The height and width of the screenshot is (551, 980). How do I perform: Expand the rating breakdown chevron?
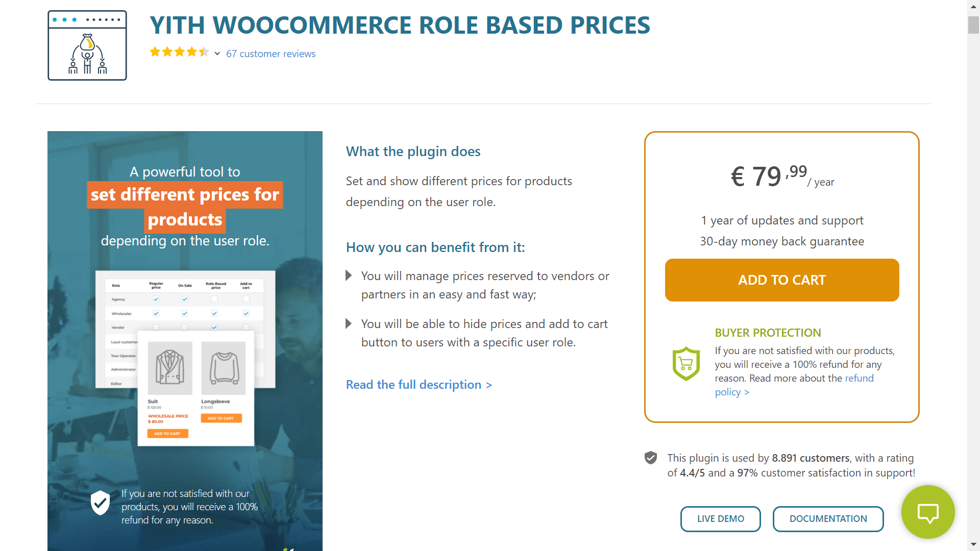coord(217,54)
